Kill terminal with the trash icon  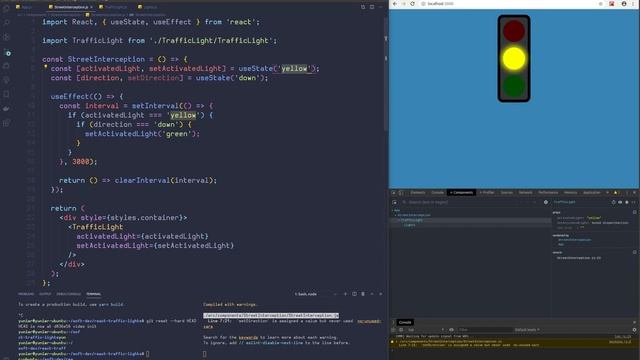(363, 294)
